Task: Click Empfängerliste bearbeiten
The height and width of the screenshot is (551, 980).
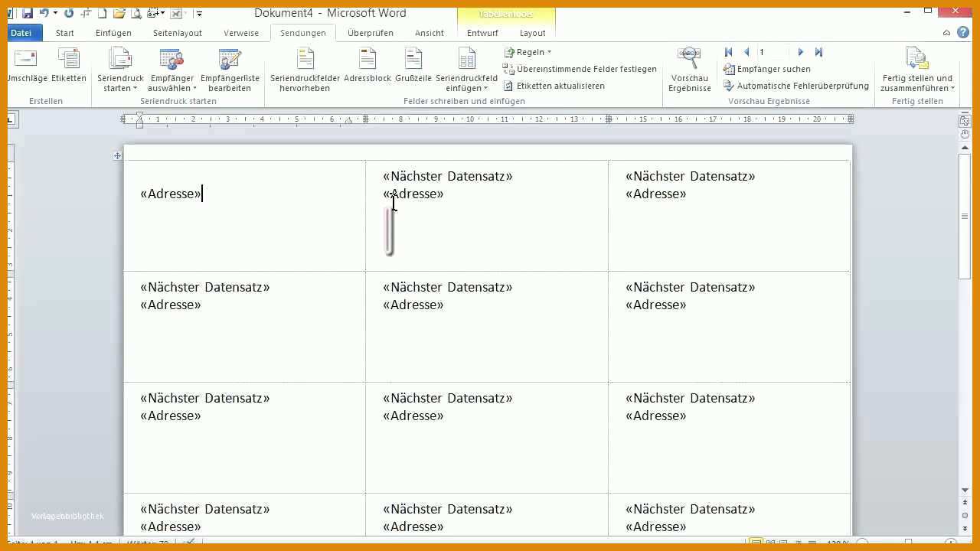Action: 230,70
